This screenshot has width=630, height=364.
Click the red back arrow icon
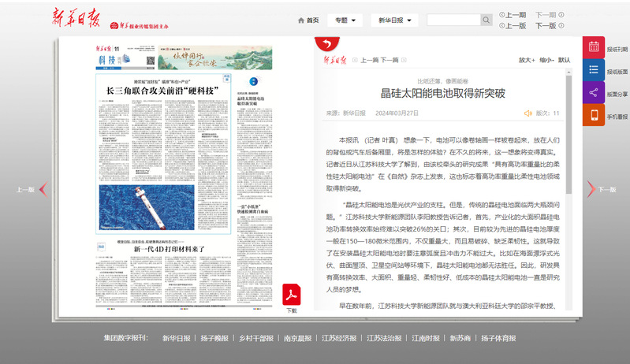coord(322,43)
